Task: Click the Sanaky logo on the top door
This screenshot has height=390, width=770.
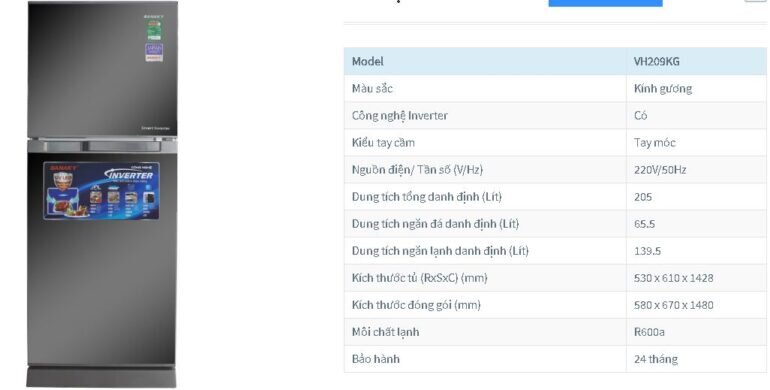Action: pyautogui.click(x=154, y=17)
